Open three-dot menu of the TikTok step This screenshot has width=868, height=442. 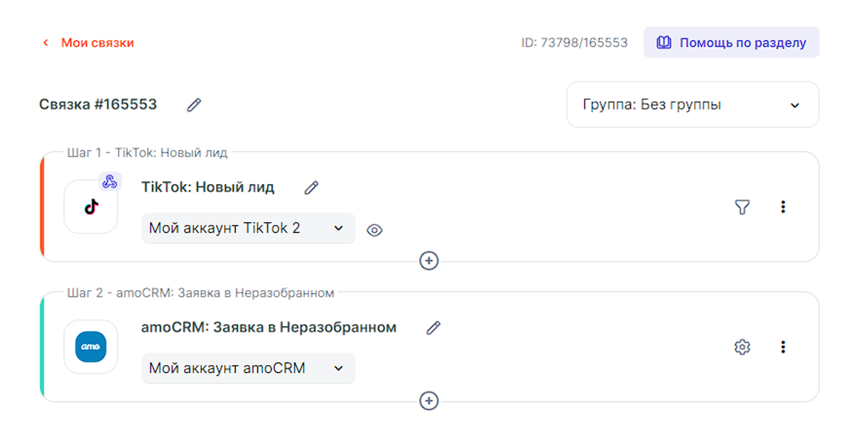(783, 207)
